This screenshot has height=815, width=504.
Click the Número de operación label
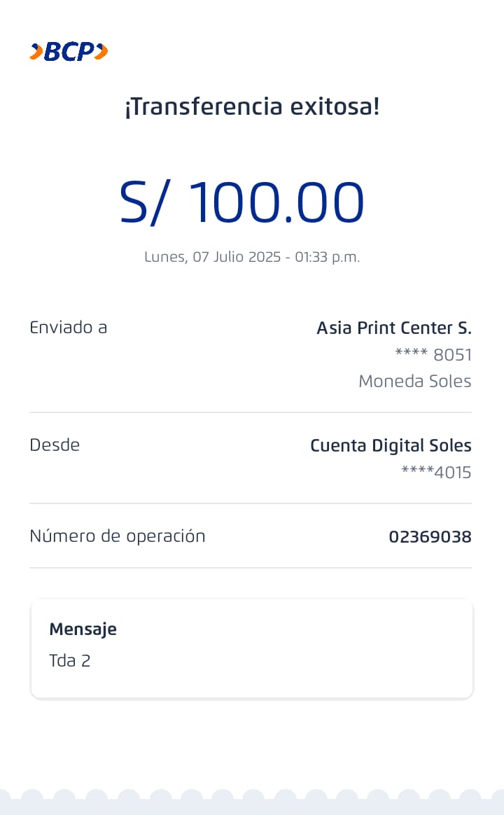pyautogui.click(x=118, y=536)
